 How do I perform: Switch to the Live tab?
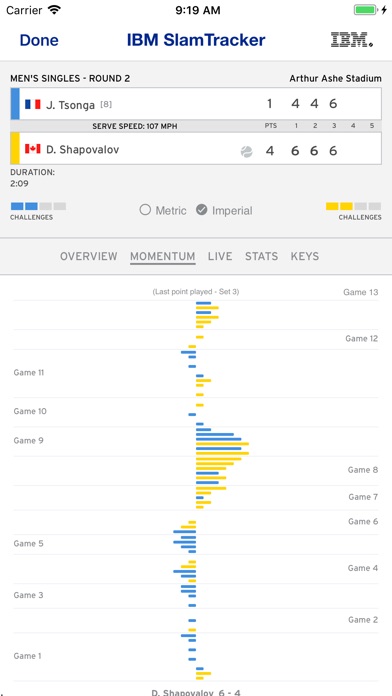220,256
